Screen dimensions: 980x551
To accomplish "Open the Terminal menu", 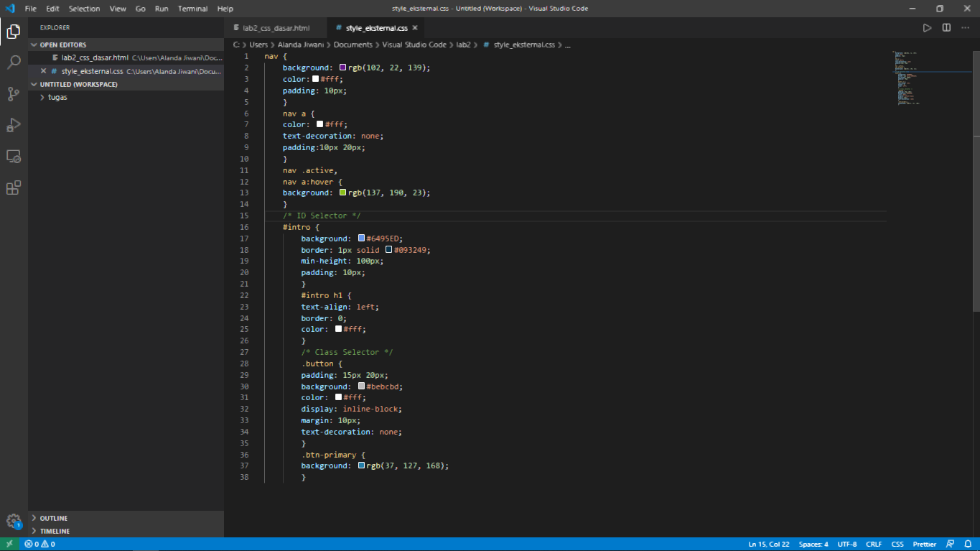I will point(192,9).
